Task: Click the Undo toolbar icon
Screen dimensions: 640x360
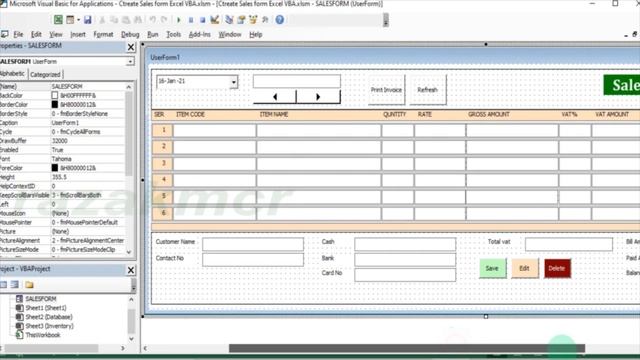Action: pyautogui.click(x=152, y=20)
